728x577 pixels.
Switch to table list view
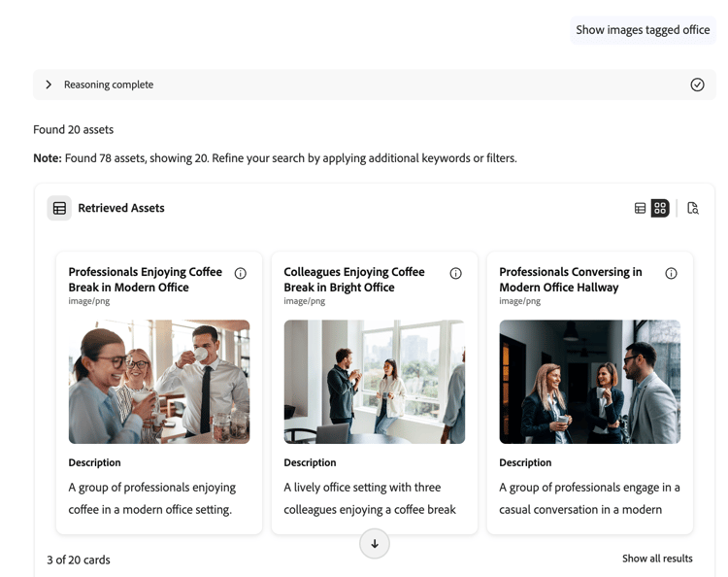pyautogui.click(x=640, y=208)
